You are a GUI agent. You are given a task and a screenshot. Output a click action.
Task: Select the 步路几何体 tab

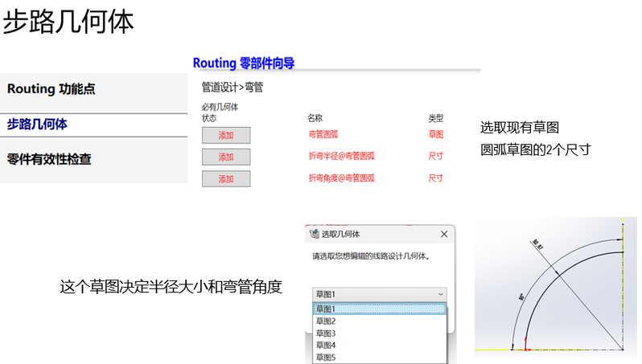coord(93,125)
